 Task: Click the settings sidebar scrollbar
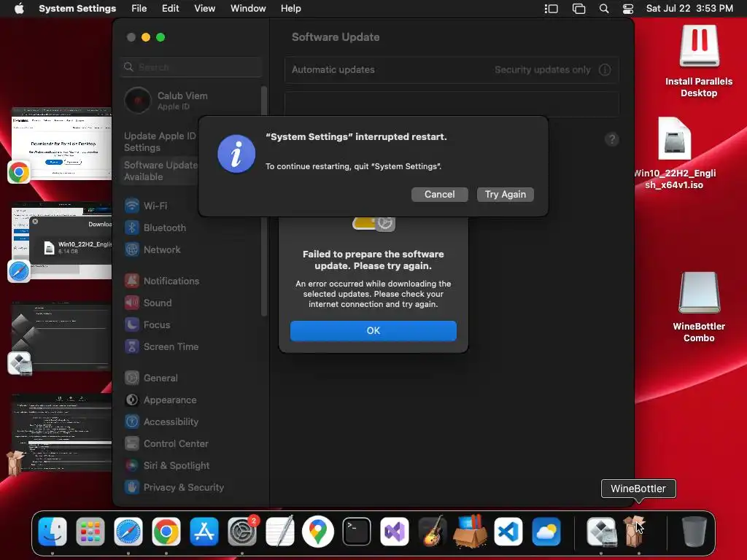click(264, 201)
